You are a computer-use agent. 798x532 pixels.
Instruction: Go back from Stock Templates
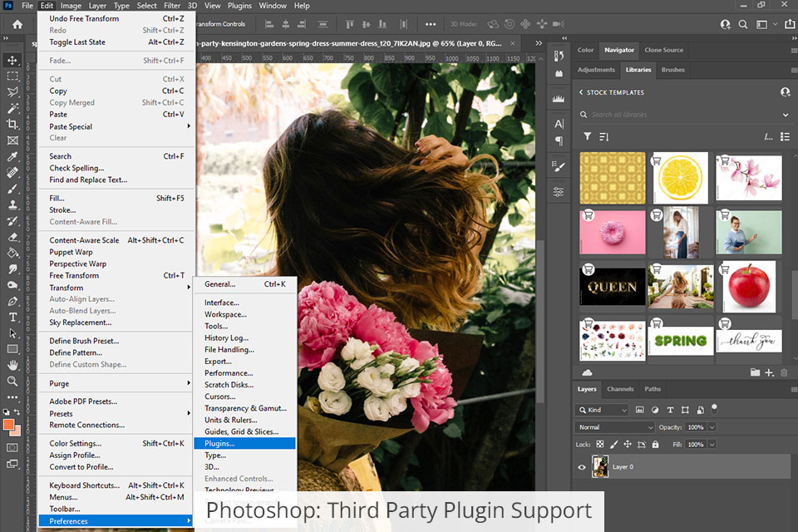click(x=581, y=92)
